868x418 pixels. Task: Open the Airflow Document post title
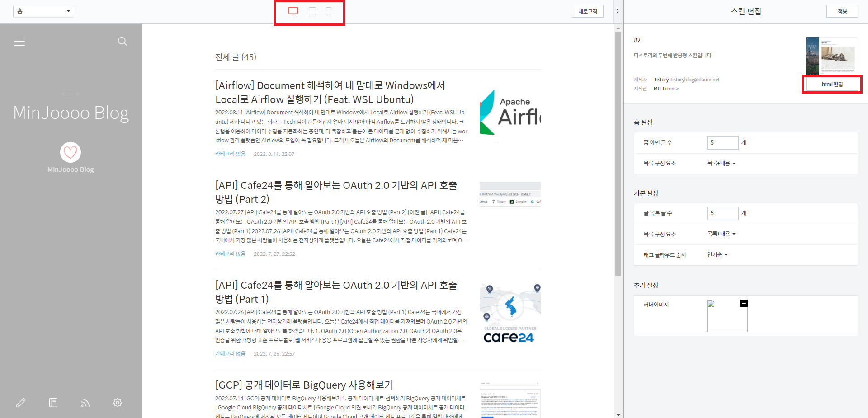(x=330, y=92)
